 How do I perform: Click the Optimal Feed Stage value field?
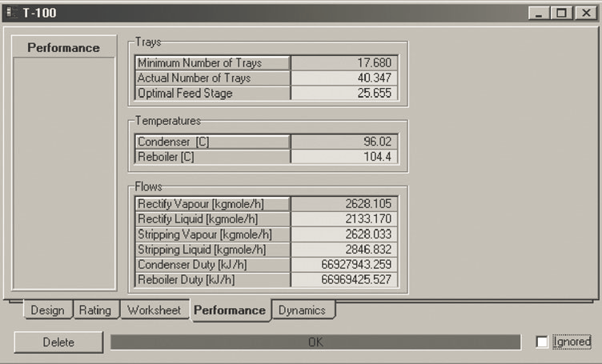click(x=344, y=94)
